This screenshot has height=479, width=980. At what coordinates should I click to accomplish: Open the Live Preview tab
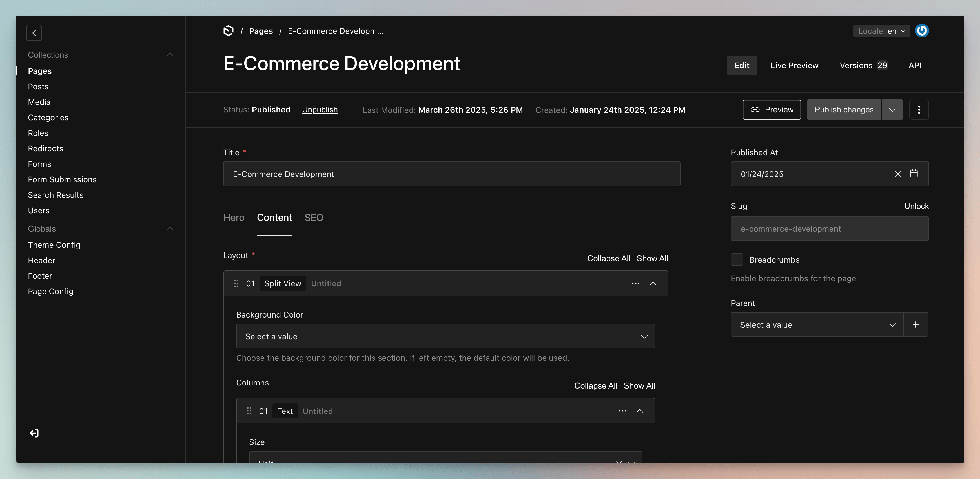click(x=794, y=65)
